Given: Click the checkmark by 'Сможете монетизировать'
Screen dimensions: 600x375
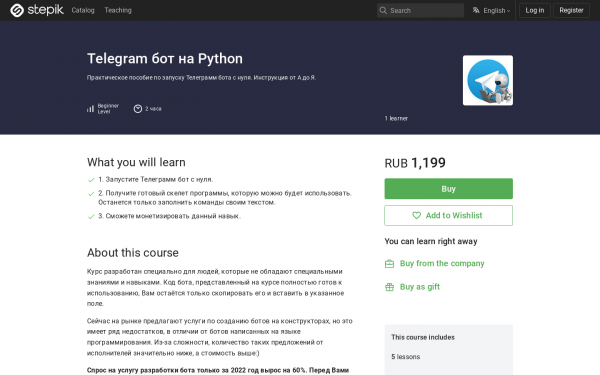Looking at the screenshot, I should tap(91, 217).
